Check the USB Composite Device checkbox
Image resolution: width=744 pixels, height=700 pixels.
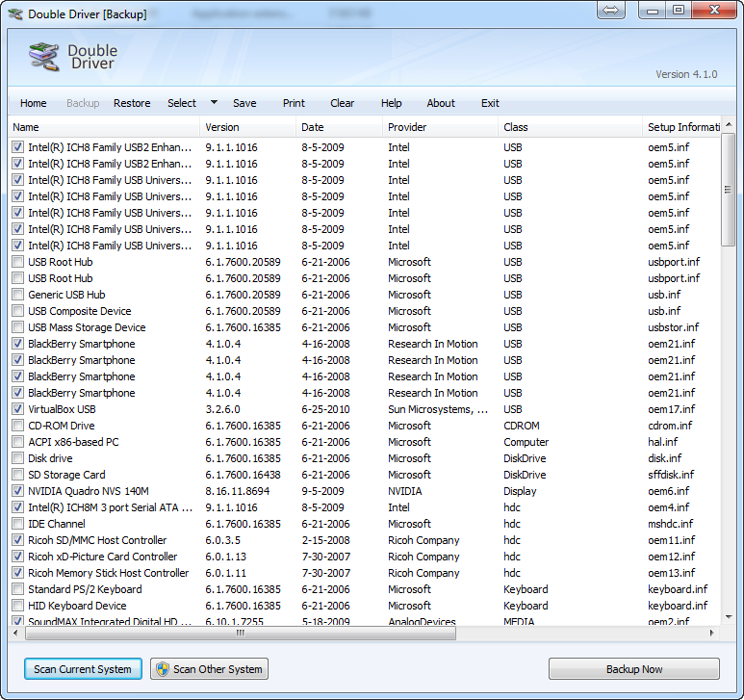point(17,311)
